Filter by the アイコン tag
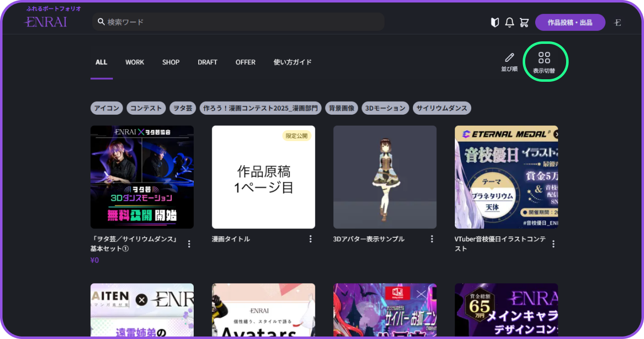The image size is (644, 339). click(106, 108)
